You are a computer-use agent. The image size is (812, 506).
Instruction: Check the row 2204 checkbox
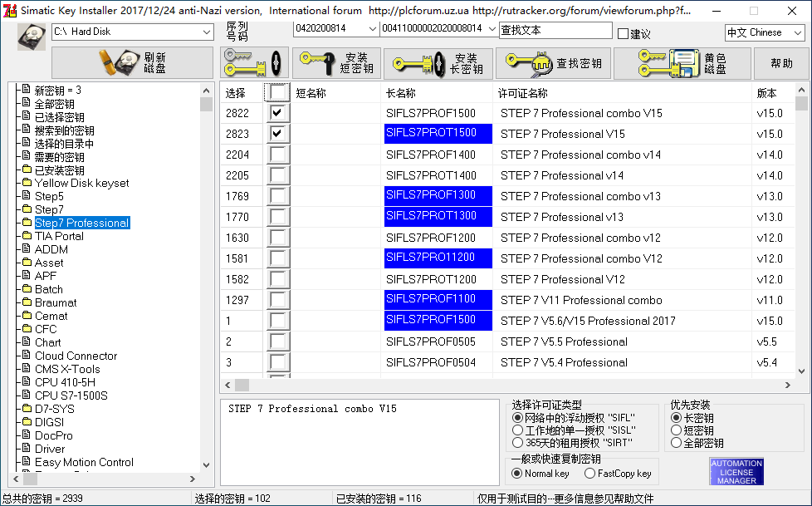(x=277, y=154)
